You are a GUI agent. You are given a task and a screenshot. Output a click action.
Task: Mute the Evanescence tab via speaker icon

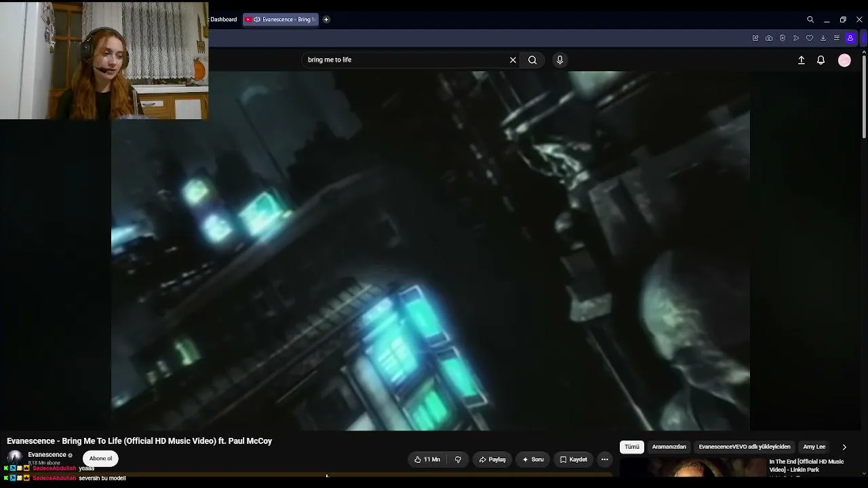pos(257,20)
